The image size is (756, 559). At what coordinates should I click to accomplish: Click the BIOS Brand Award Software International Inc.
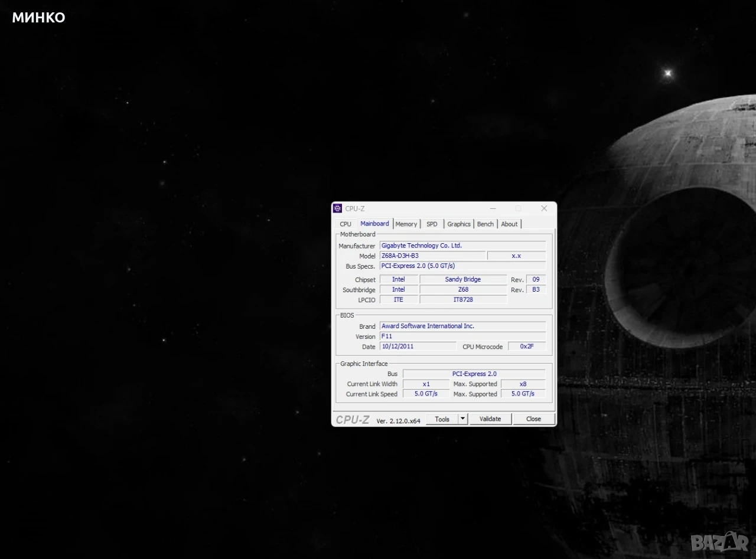pos(462,326)
